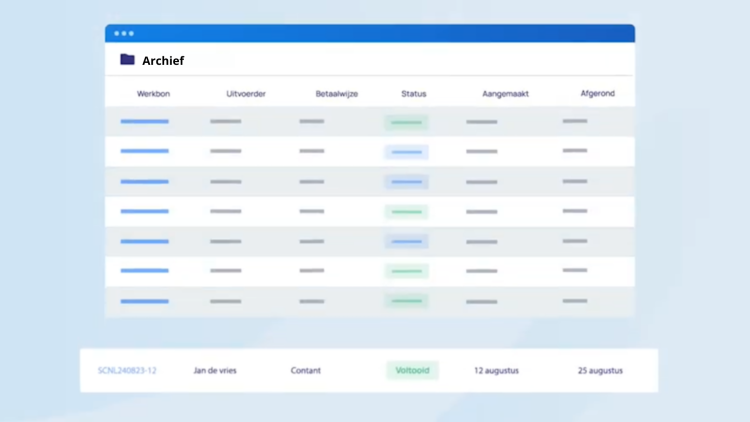This screenshot has height=422, width=750.
Task: Select the 25 augustus completed date
Action: (x=600, y=371)
